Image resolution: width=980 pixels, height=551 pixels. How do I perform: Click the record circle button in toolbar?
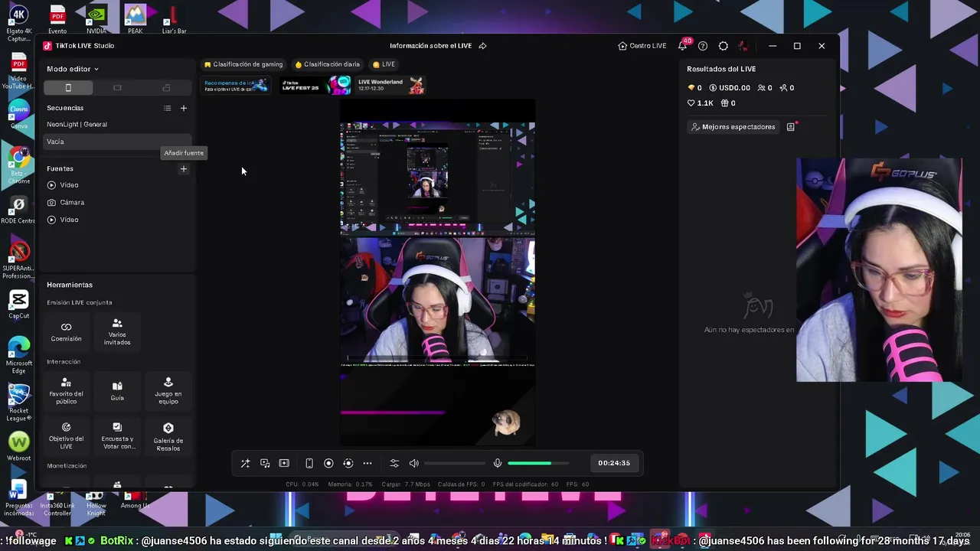[x=328, y=463]
